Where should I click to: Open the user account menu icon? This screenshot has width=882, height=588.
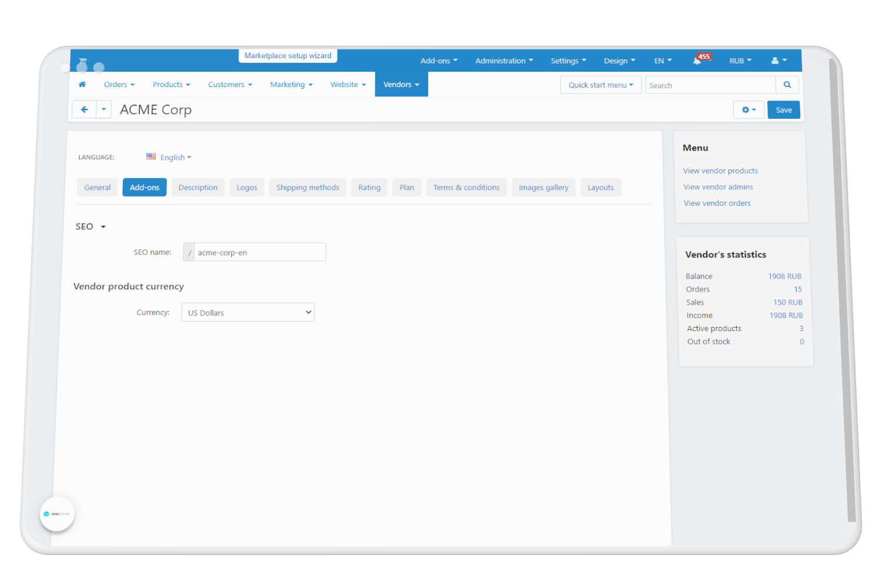coord(779,61)
